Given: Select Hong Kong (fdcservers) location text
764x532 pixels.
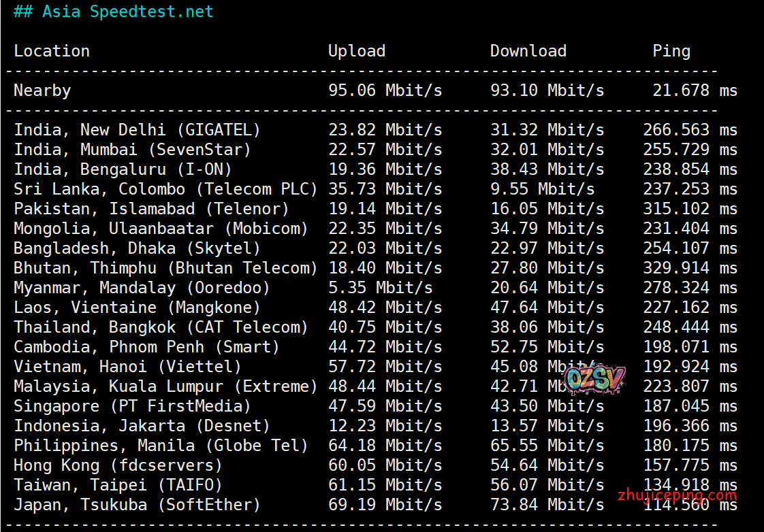Looking at the screenshot, I should coord(118,465).
